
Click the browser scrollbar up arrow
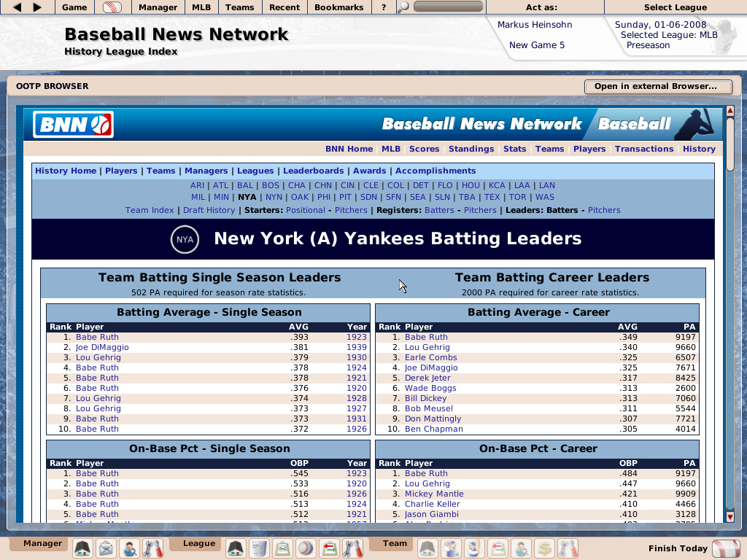(729, 111)
